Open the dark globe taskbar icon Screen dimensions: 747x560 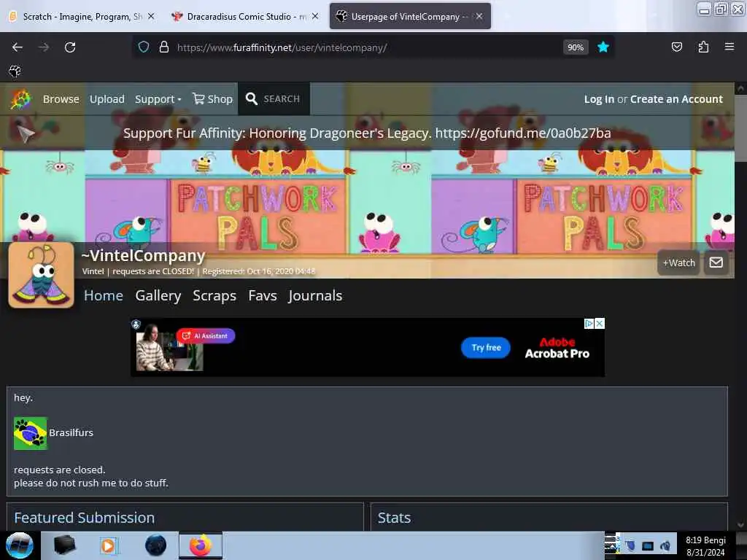coord(156,545)
